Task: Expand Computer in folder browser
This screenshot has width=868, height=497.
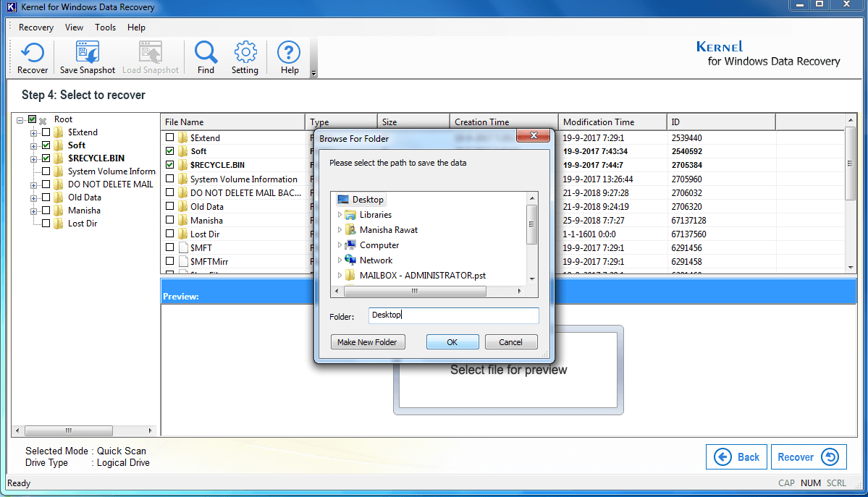Action: (x=340, y=245)
